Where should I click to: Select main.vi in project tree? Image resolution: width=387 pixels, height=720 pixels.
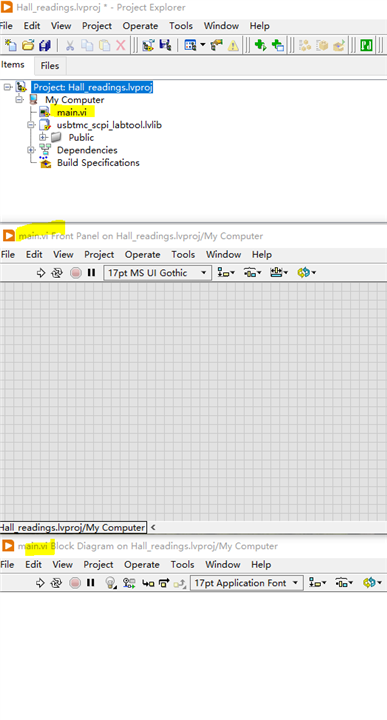[x=71, y=112]
